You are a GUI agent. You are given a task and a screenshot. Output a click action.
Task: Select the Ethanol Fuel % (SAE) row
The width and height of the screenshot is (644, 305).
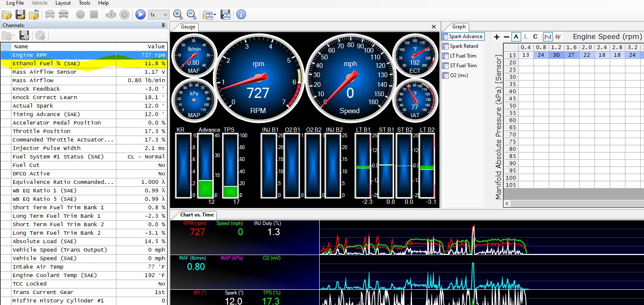(x=83, y=64)
